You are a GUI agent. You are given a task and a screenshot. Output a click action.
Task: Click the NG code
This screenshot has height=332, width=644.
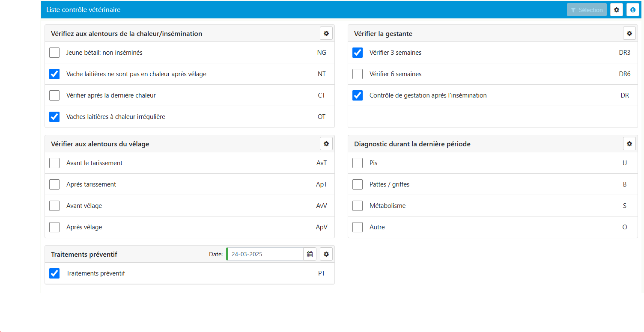tap(322, 53)
